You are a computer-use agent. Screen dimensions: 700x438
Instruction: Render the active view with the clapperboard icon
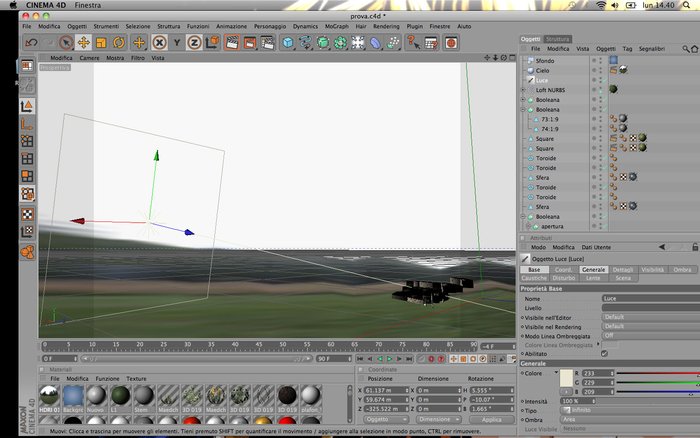coord(232,43)
